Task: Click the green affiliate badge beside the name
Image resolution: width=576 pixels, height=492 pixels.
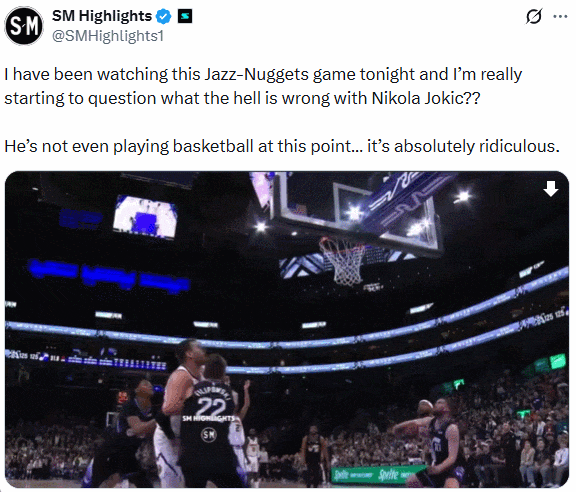Action: click(185, 16)
